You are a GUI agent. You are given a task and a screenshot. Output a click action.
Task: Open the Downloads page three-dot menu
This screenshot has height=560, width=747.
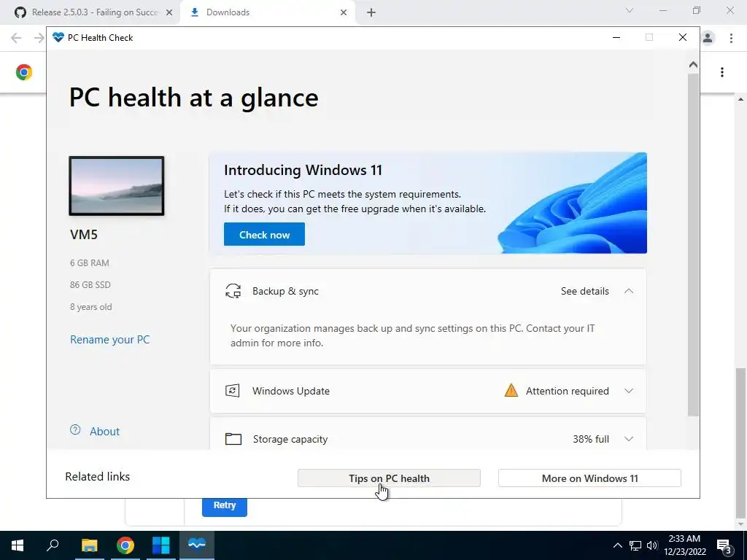pyautogui.click(x=722, y=72)
